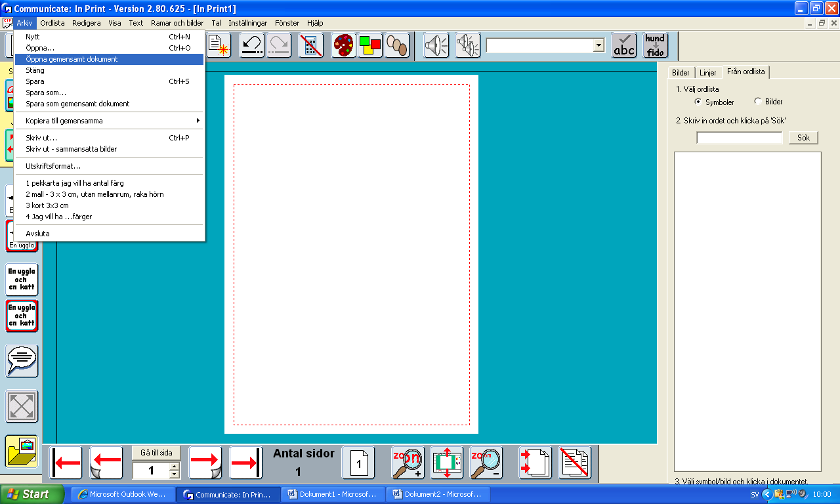The image size is (840, 504).
Task: Click the hund fido symbol text icon
Action: tap(655, 45)
